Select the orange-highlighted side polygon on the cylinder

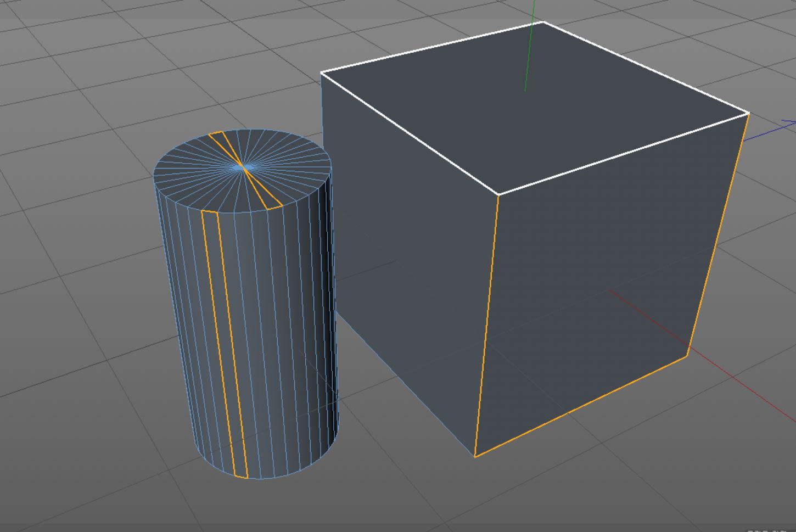coord(225,344)
